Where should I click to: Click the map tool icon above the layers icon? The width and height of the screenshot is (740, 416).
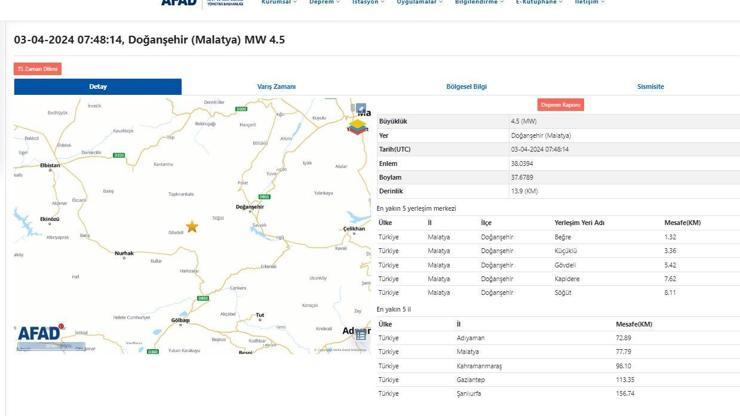(x=361, y=108)
